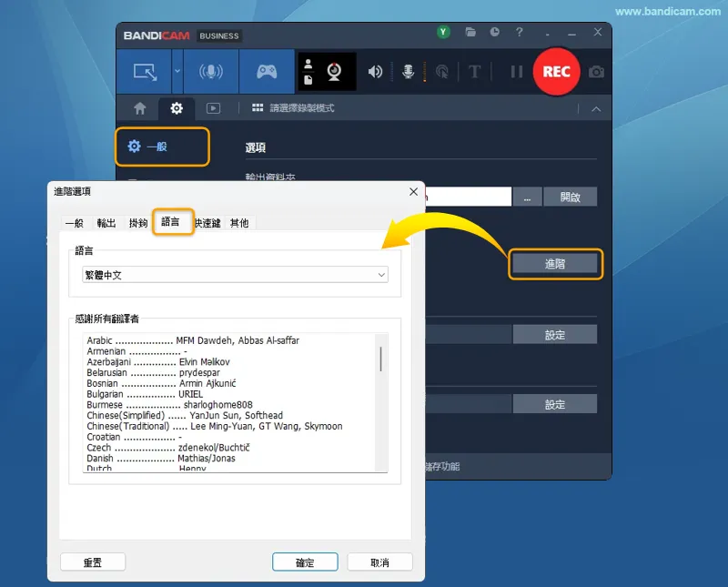Open the video playback tab icon
Image resolution: width=728 pixels, height=587 pixels.
pos(213,108)
